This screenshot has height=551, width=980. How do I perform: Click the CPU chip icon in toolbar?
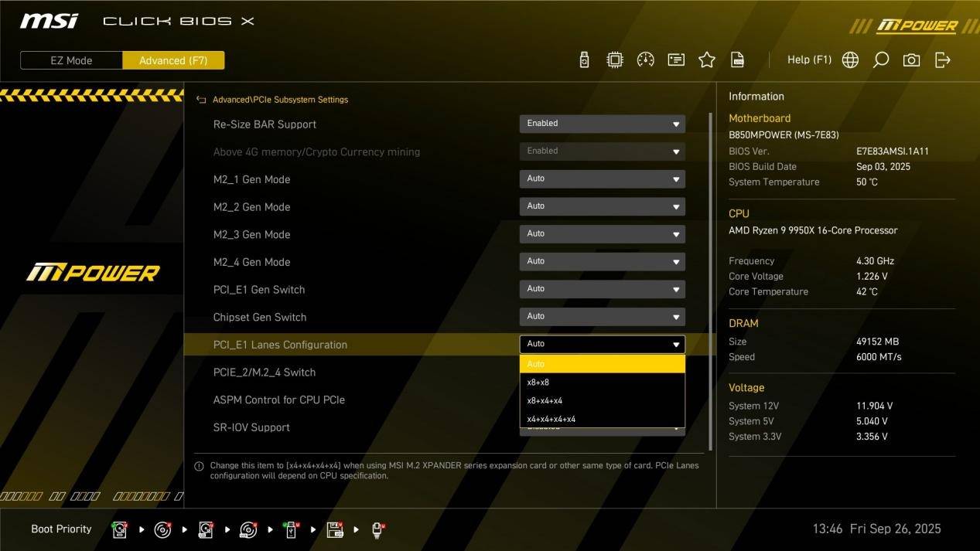click(615, 60)
